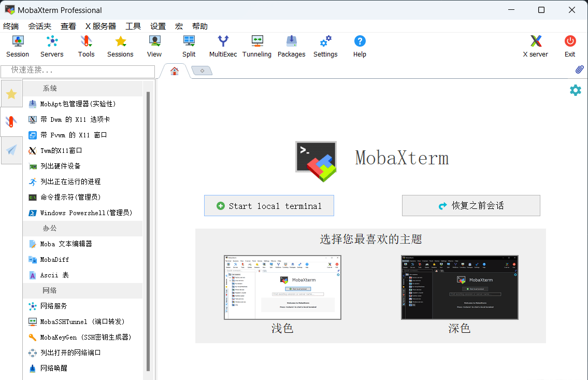Choose the 浅色 light theme thumbnail
This screenshot has height=380, width=588.
[x=282, y=287]
